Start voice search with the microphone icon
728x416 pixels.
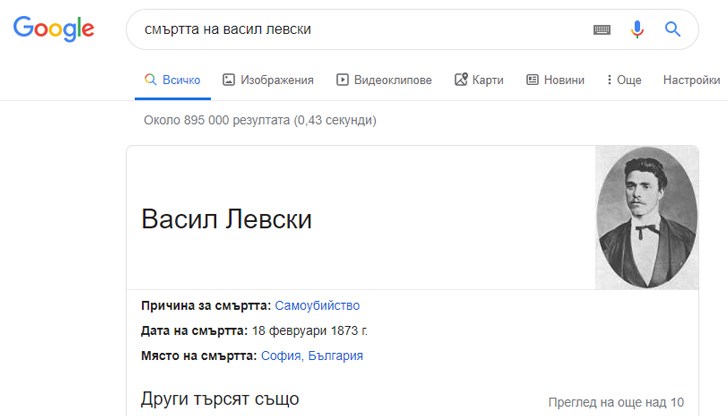click(637, 30)
